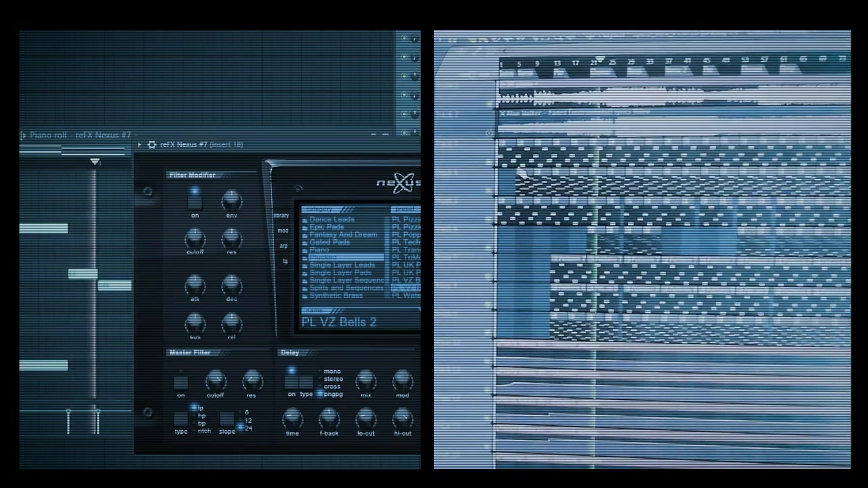Select the Single Layer Leads category
The image size is (868, 488).
[x=342, y=265]
